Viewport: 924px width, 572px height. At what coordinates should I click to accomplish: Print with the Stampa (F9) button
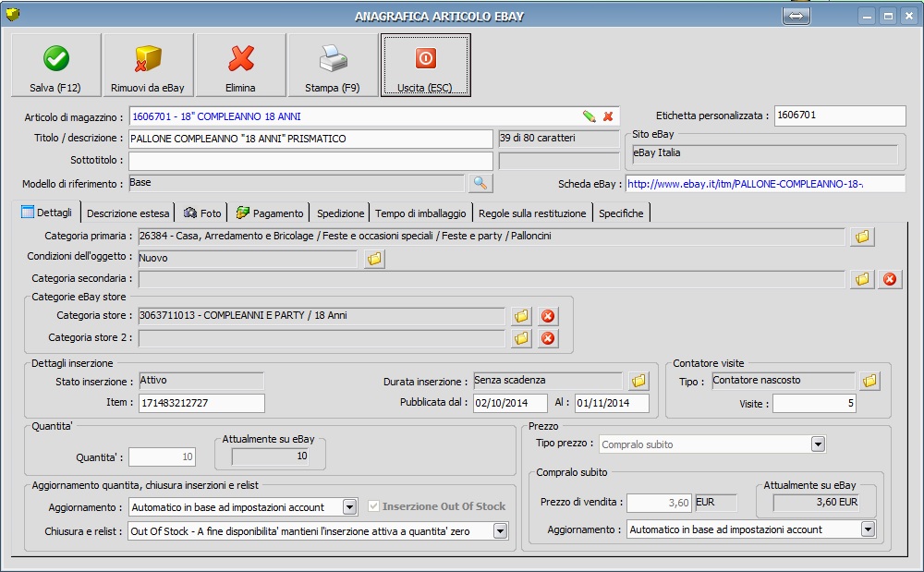333,66
